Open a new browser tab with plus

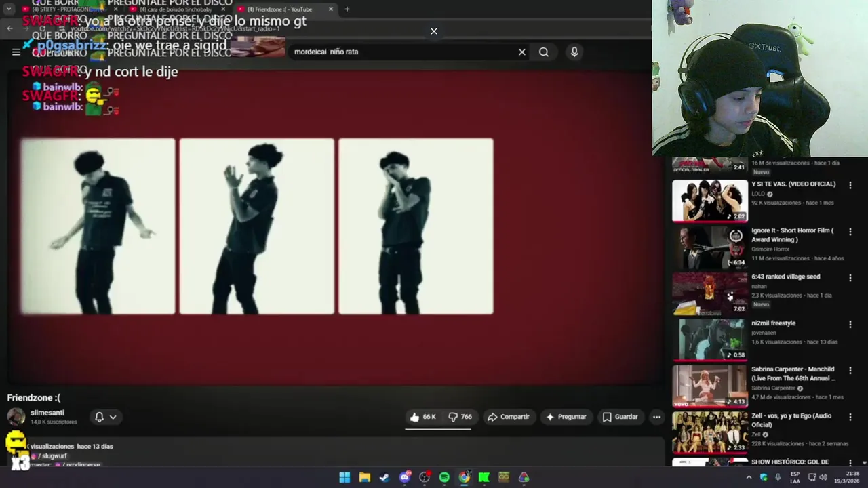click(347, 9)
